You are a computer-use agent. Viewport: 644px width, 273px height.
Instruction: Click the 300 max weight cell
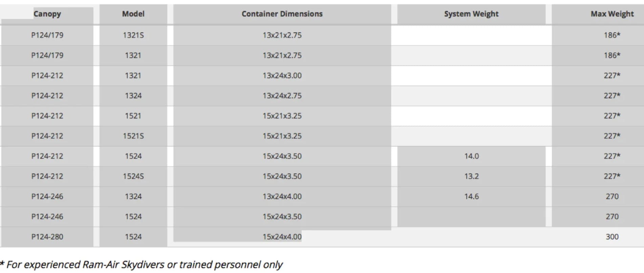click(x=612, y=237)
